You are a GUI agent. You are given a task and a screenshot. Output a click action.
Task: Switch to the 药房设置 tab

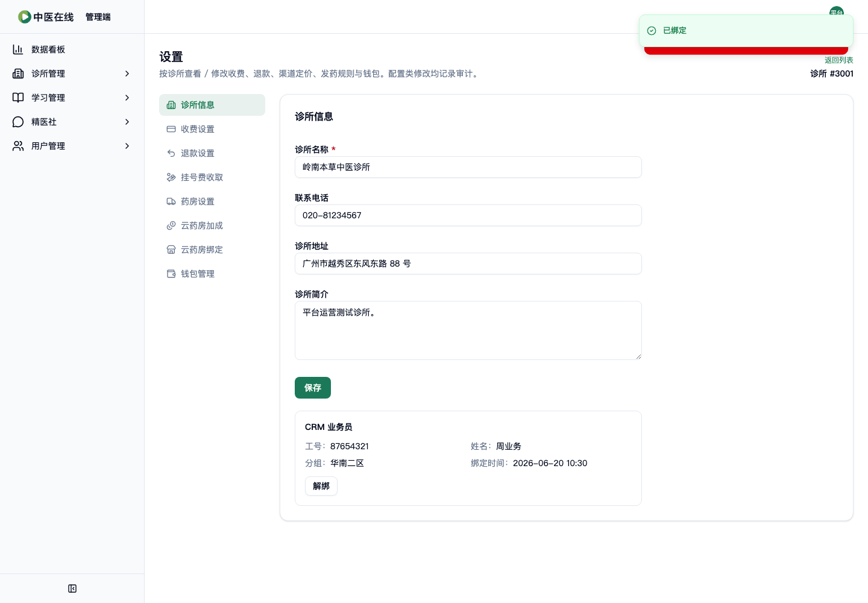[x=212, y=201]
